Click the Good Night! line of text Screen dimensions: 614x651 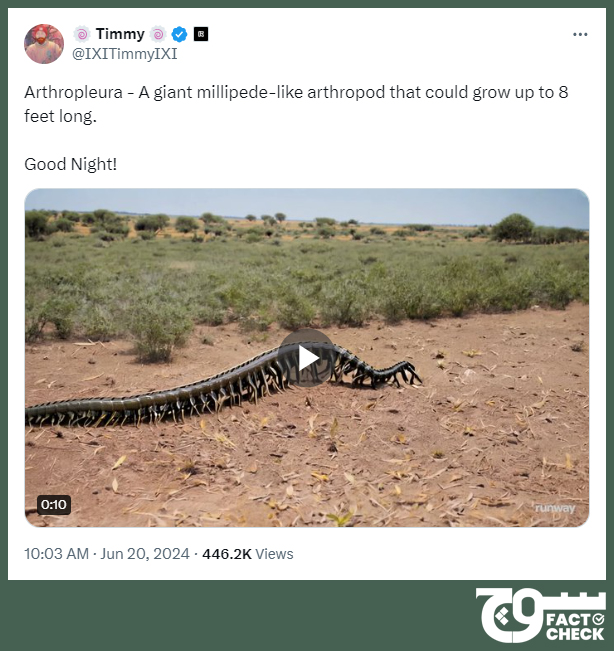71,164
